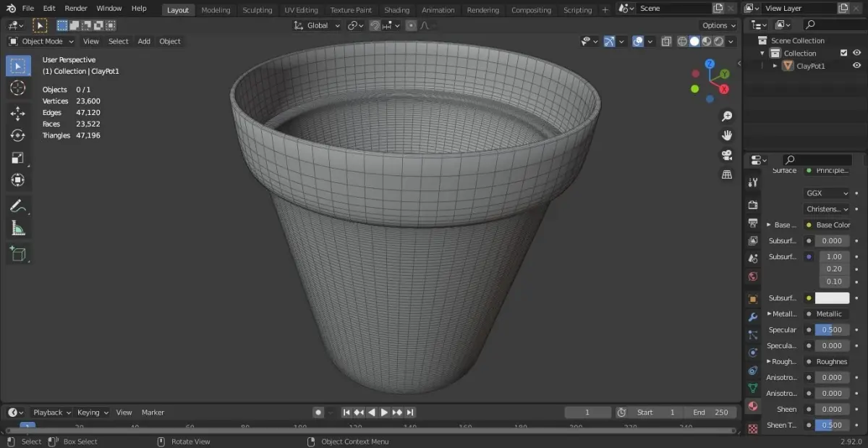Uncheck the Collection exclude checkbox
The image size is (868, 448).
[x=843, y=53]
